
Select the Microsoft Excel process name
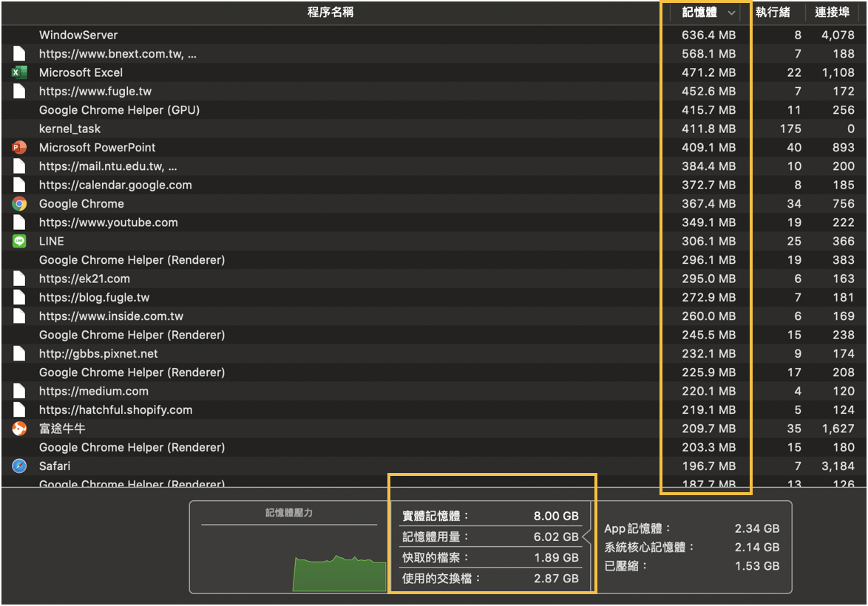point(81,72)
